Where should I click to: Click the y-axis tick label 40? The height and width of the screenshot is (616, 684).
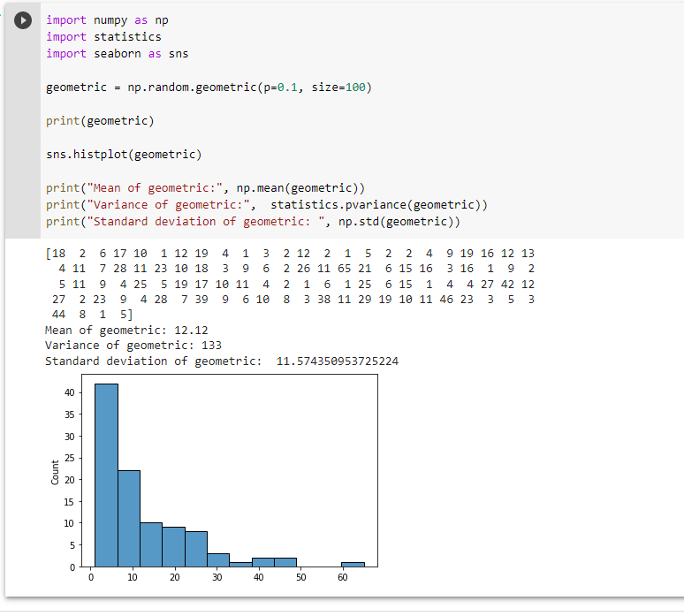coord(69,392)
